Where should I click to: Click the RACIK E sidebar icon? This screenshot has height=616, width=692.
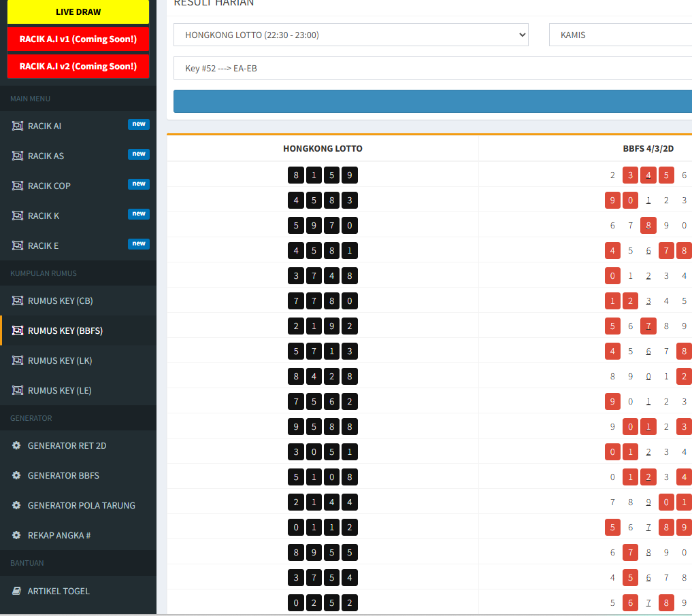pyautogui.click(x=17, y=246)
